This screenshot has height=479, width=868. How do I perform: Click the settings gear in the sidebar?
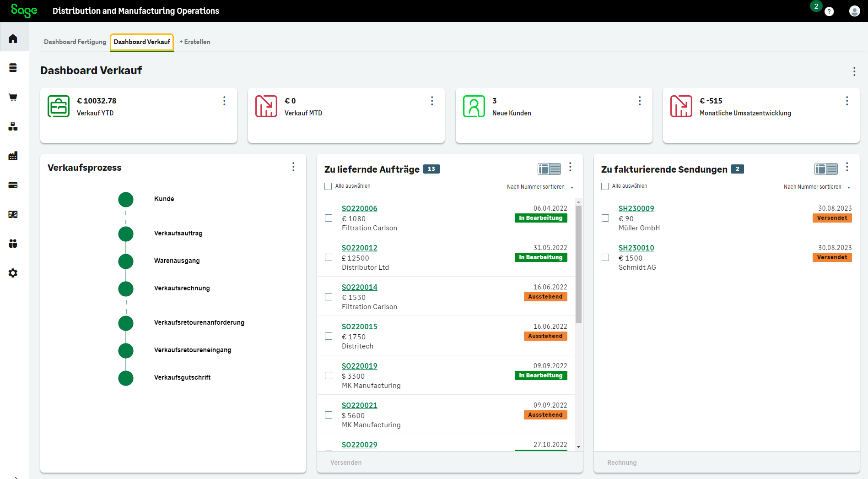point(13,273)
